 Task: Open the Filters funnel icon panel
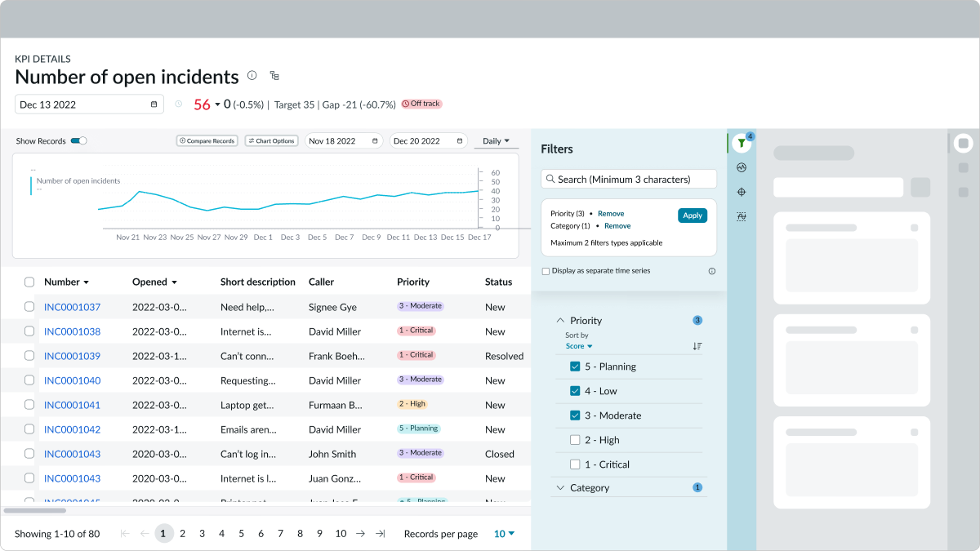pyautogui.click(x=741, y=143)
